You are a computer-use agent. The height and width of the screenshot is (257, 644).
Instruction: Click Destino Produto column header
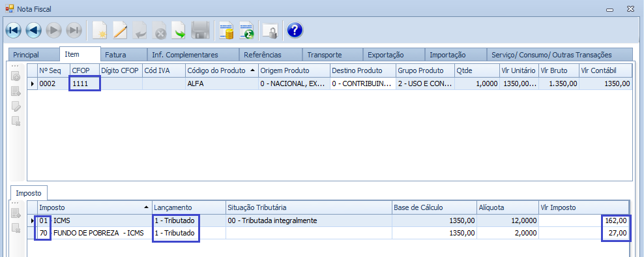point(362,70)
